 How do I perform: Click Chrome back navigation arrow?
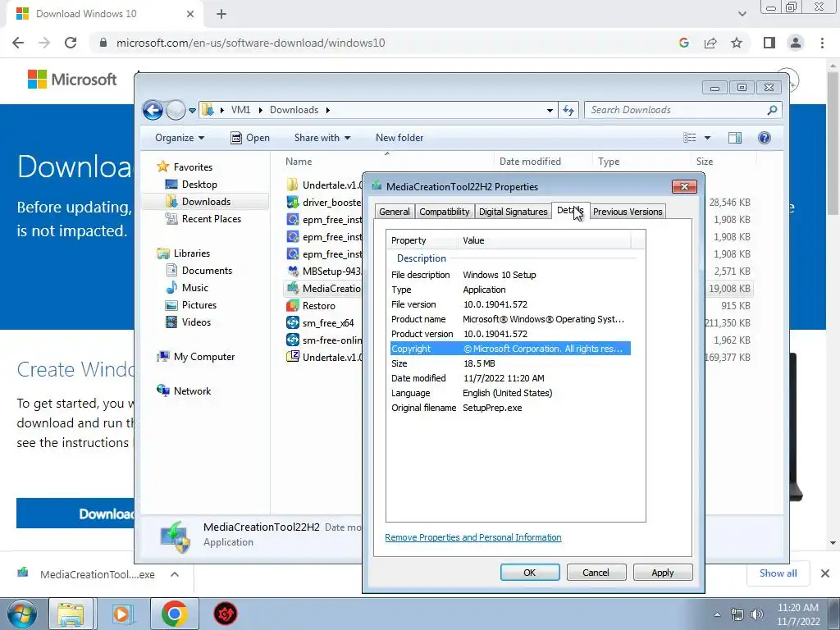tap(18, 43)
